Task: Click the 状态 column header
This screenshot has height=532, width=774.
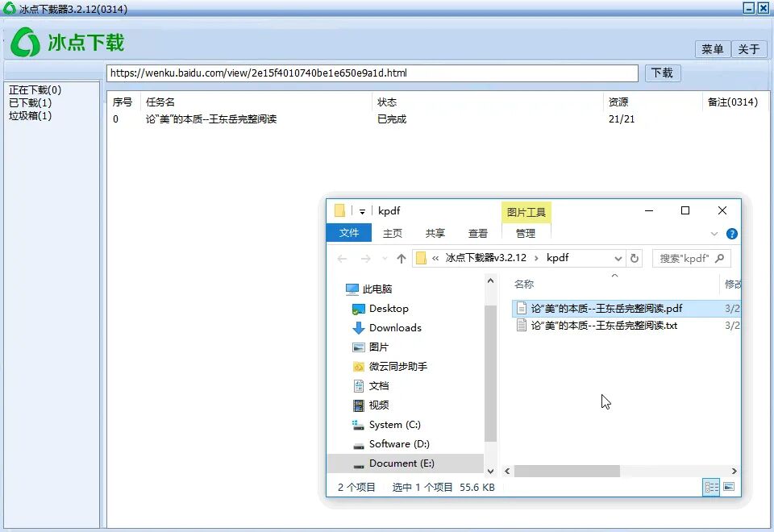Action: [x=387, y=102]
